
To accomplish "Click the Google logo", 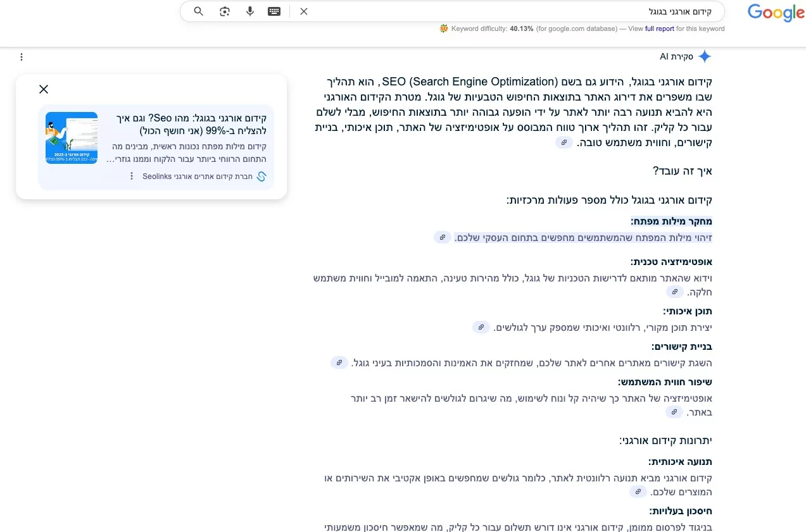I will 776,13.
